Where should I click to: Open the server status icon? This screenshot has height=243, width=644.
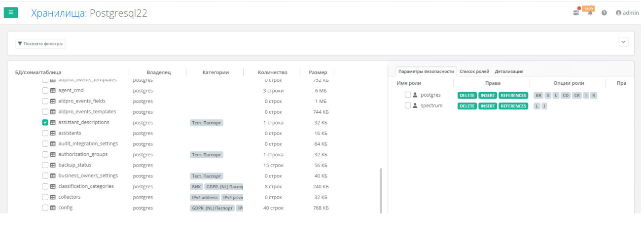click(576, 12)
